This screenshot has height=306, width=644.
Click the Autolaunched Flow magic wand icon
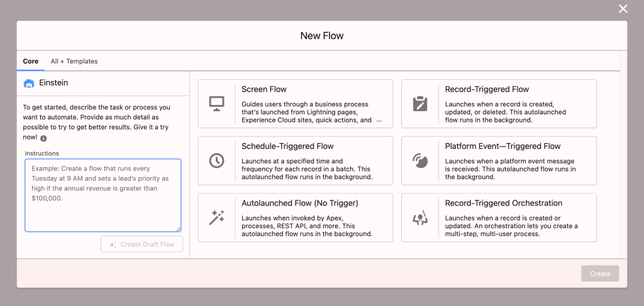[x=216, y=217]
